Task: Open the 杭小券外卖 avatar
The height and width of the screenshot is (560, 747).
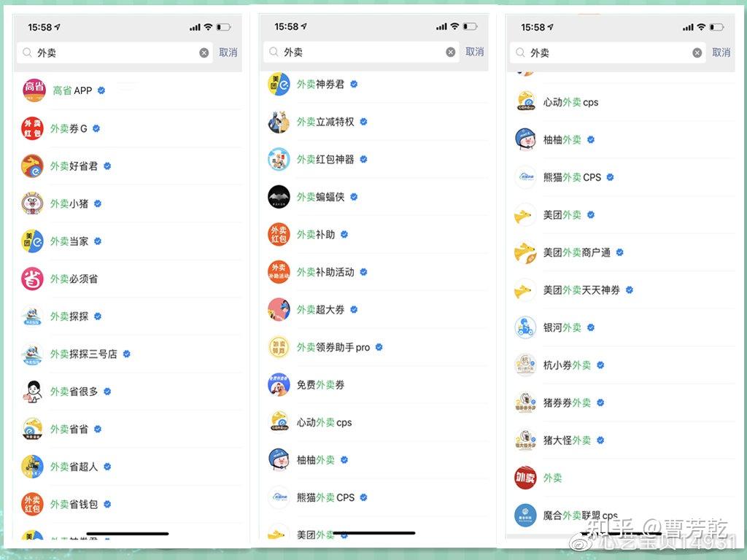Action: 525,365
